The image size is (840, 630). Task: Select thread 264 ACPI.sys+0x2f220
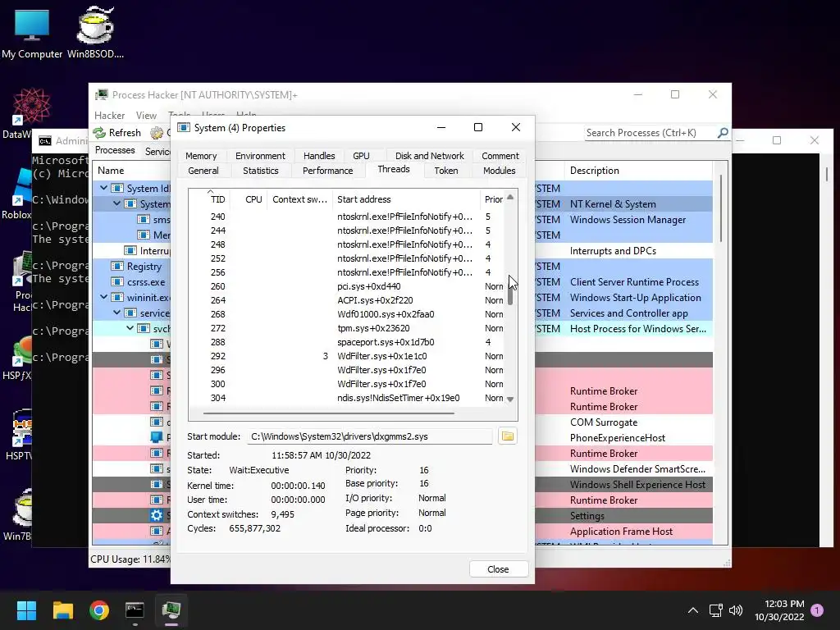tap(347, 300)
